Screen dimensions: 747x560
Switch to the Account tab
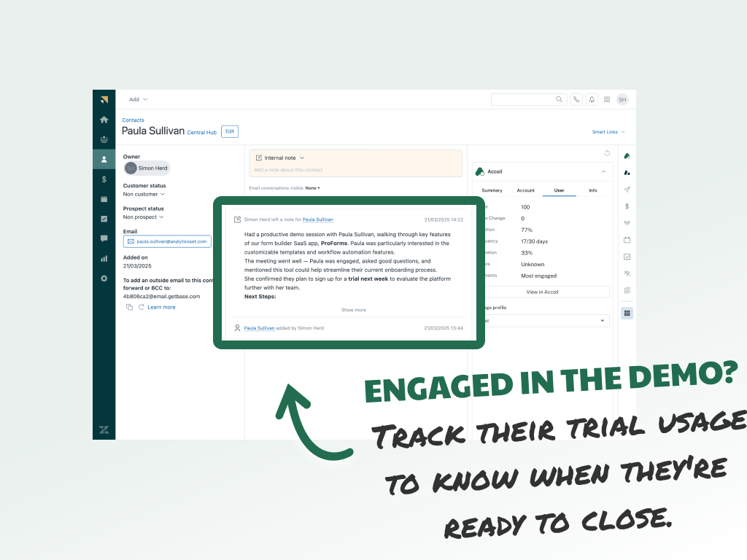525,190
